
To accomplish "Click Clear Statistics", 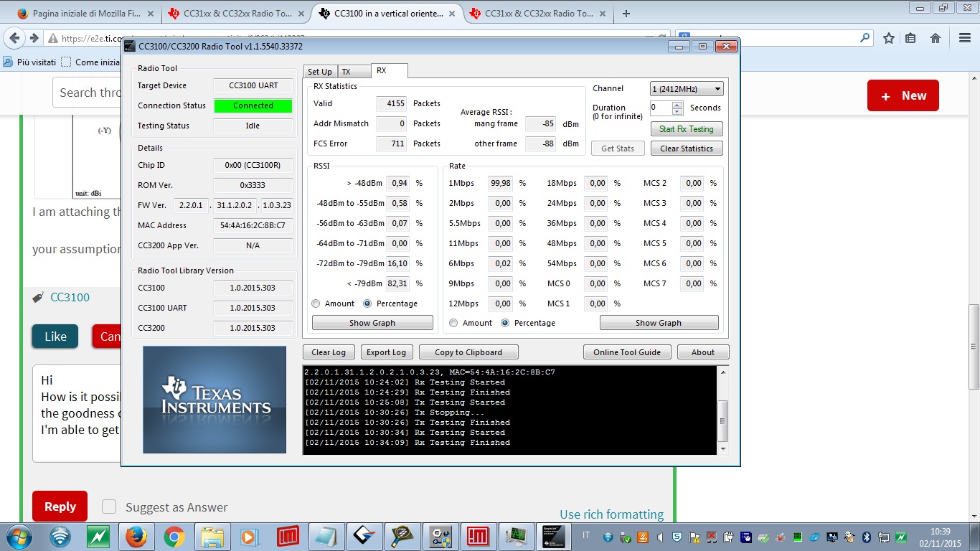I will (687, 149).
